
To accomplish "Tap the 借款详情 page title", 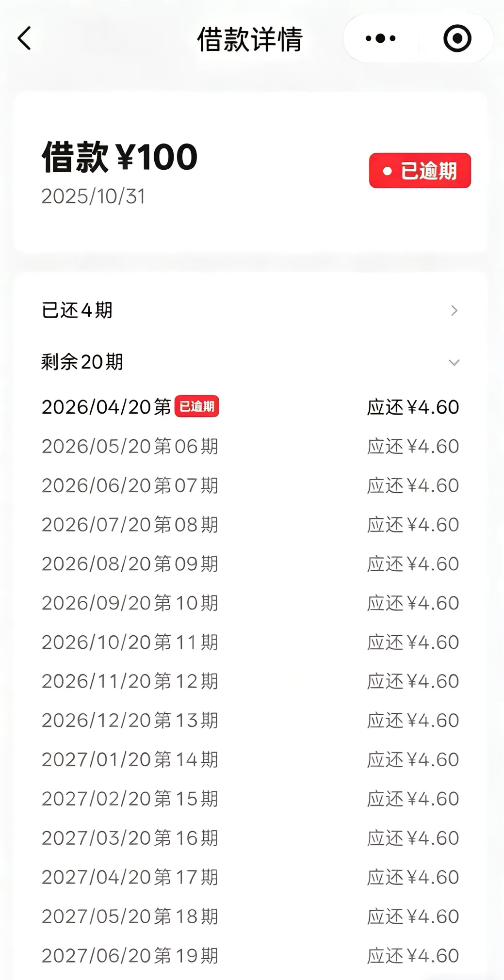I will [250, 39].
